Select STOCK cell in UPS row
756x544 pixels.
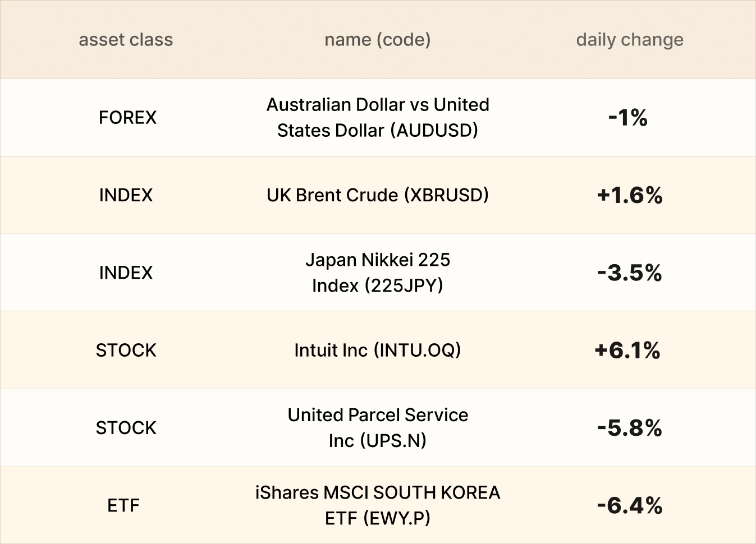(x=126, y=428)
